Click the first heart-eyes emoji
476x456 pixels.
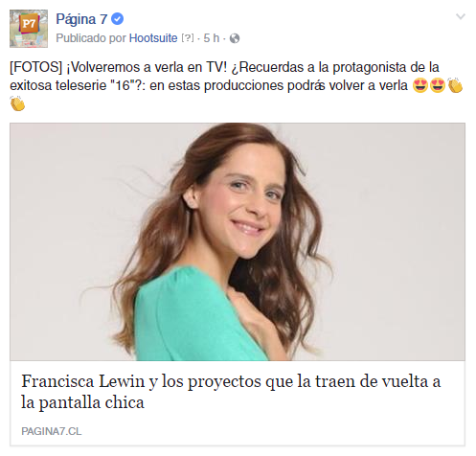point(420,85)
